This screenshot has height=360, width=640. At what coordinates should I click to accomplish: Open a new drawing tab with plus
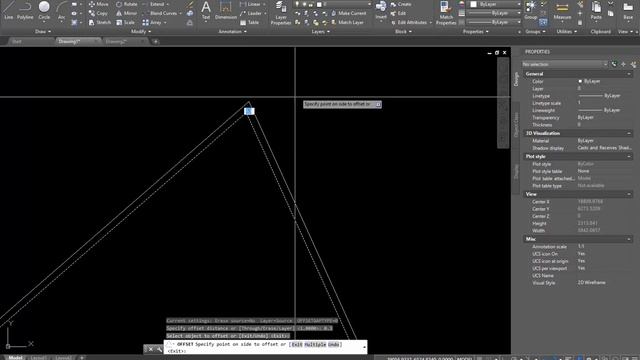pos(156,41)
